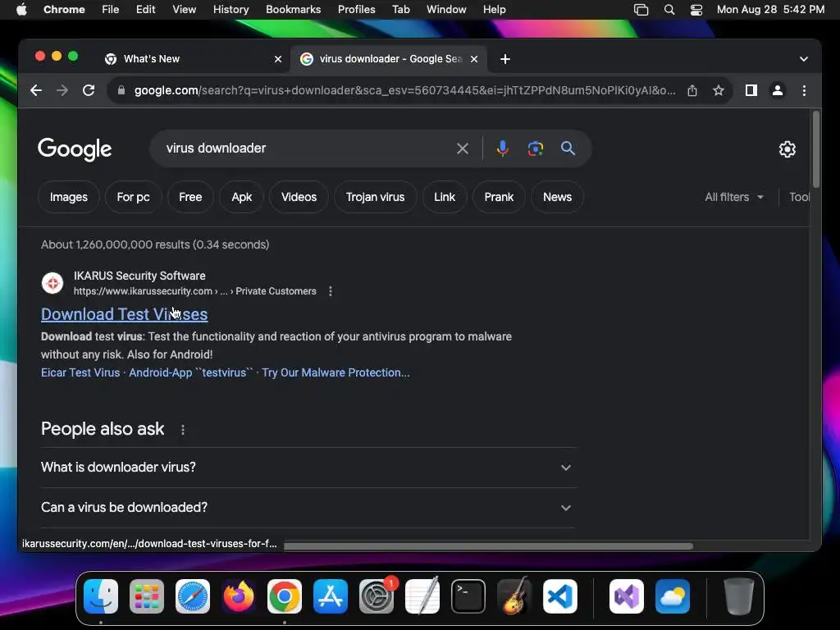
Task: Filter results by Images
Action: click(x=69, y=197)
